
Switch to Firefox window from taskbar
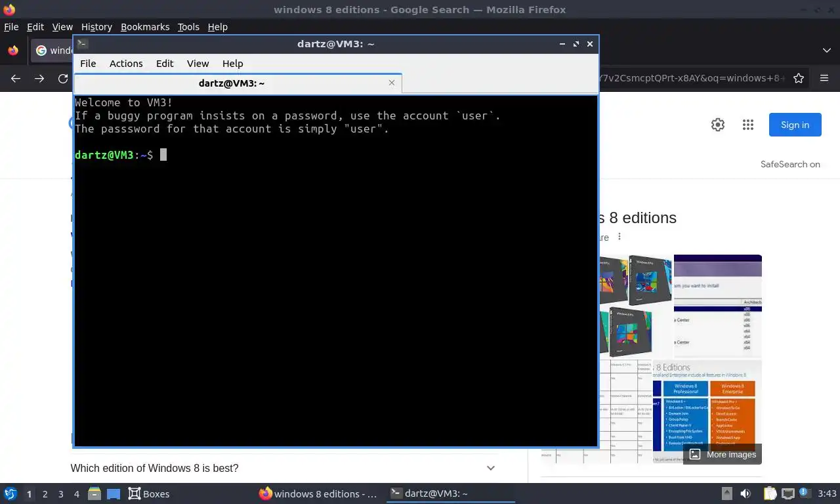pyautogui.click(x=318, y=493)
